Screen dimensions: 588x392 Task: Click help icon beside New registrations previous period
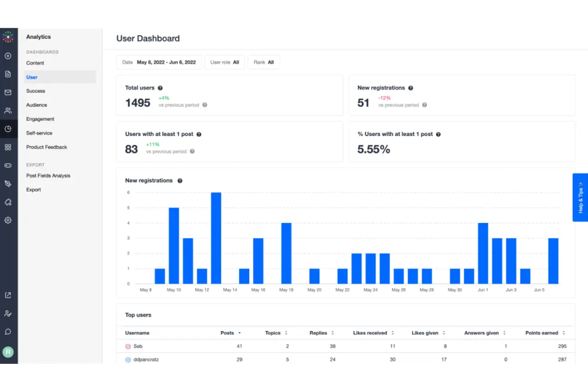[x=424, y=105]
